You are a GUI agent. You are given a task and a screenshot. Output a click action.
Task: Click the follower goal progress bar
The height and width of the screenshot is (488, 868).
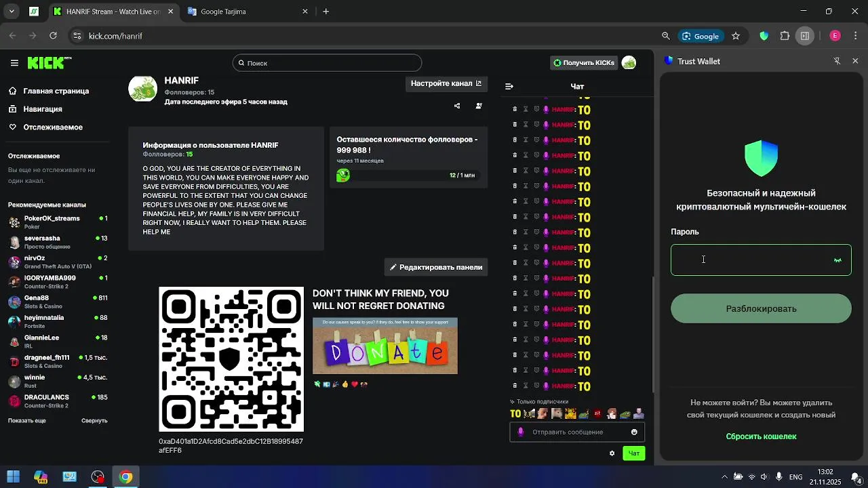coord(408,175)
